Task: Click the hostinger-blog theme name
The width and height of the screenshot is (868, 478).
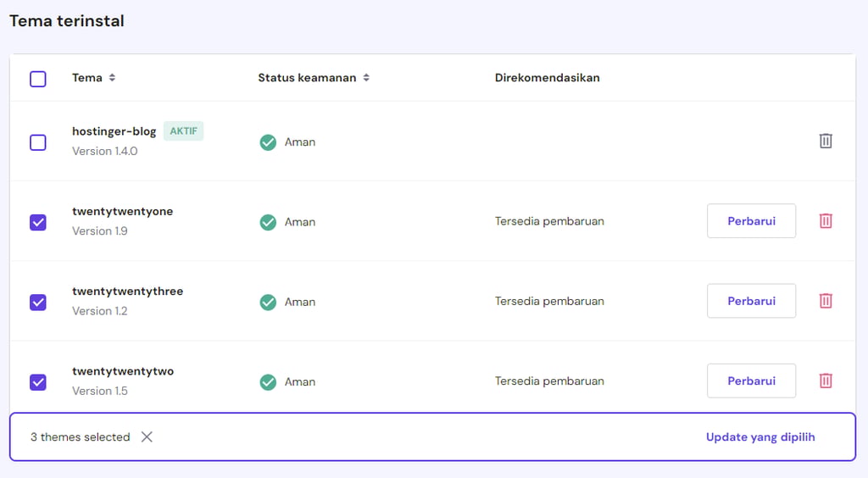Action: click(114, 131)
